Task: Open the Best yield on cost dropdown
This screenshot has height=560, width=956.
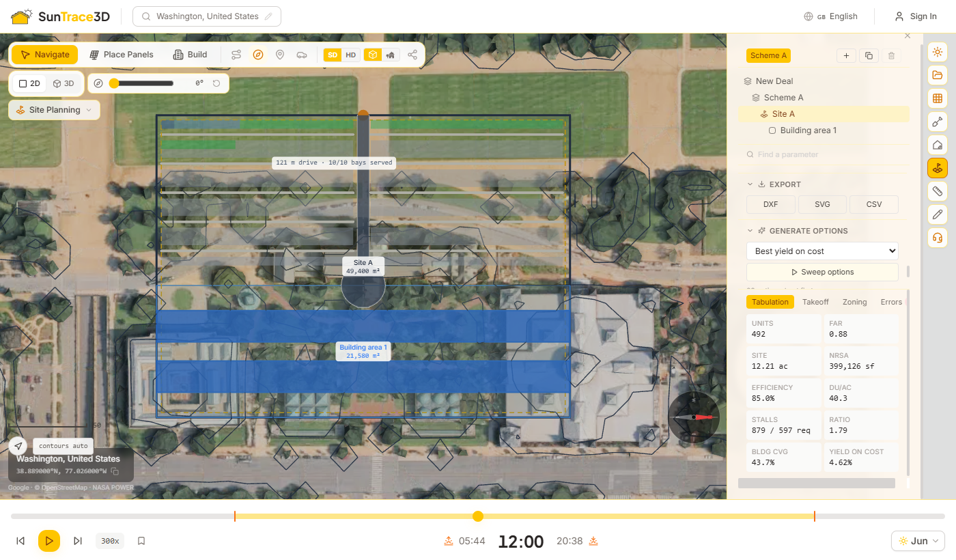Action: click(822, 251)
